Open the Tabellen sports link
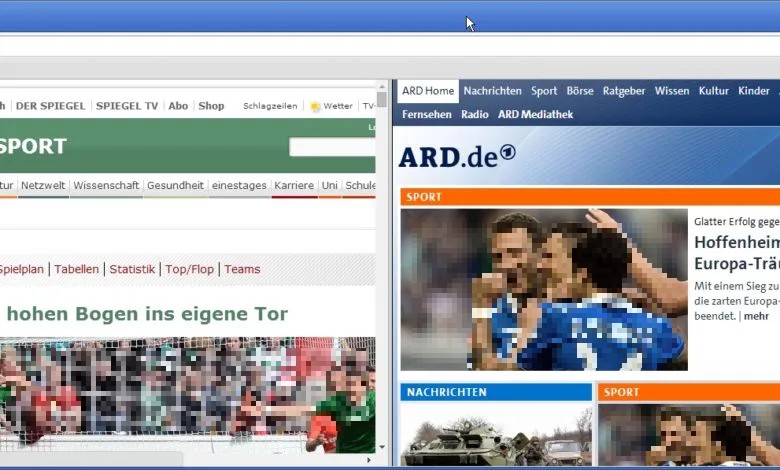Screen dimensions: 780x470 coord(77,269)
